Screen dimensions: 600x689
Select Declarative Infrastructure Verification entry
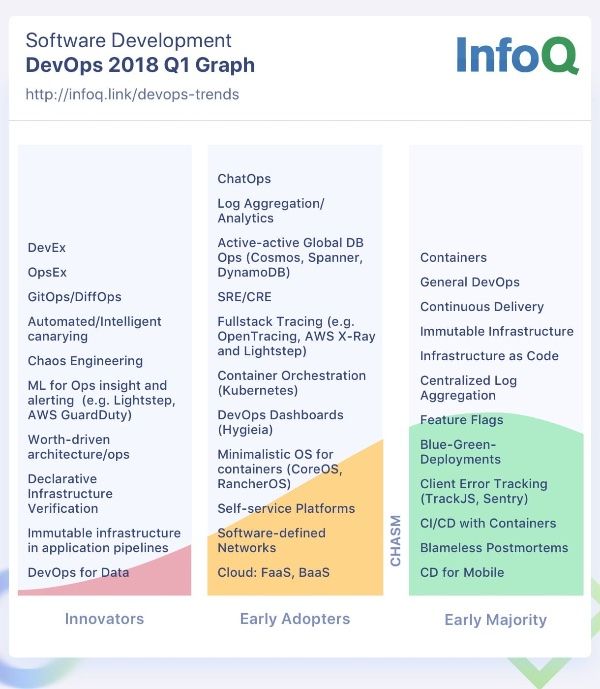click(x=70, y=493)
